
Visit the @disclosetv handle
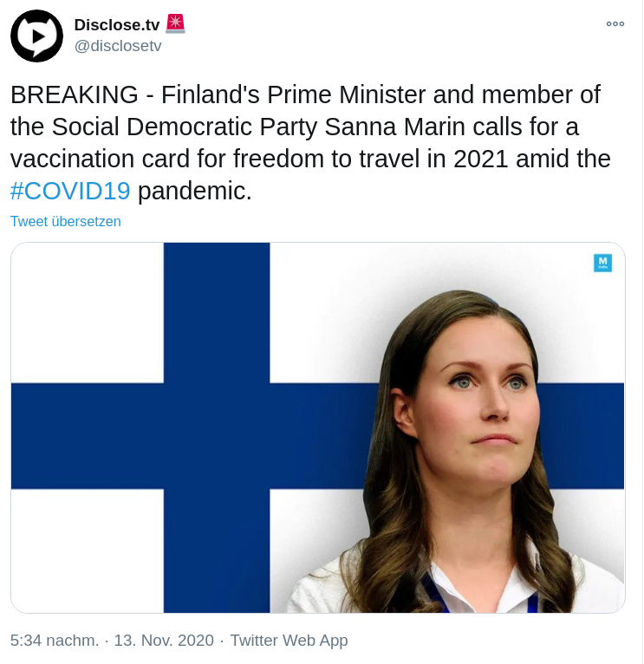pos(118,46)
